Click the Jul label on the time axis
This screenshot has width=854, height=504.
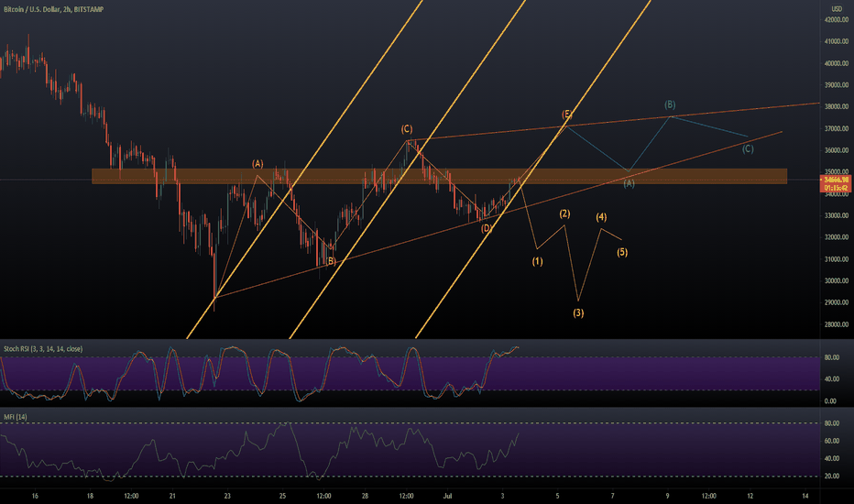pos(448,496)
